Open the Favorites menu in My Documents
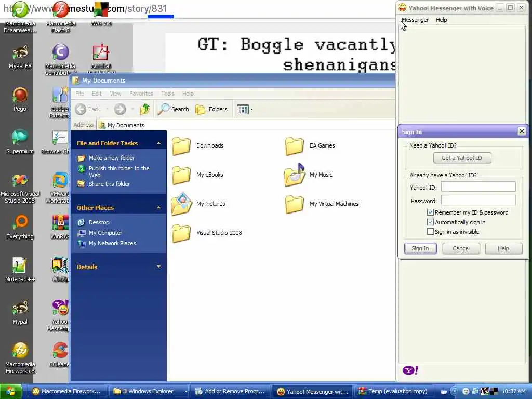This screenshot has width=532, height=399. coord(141,94)
